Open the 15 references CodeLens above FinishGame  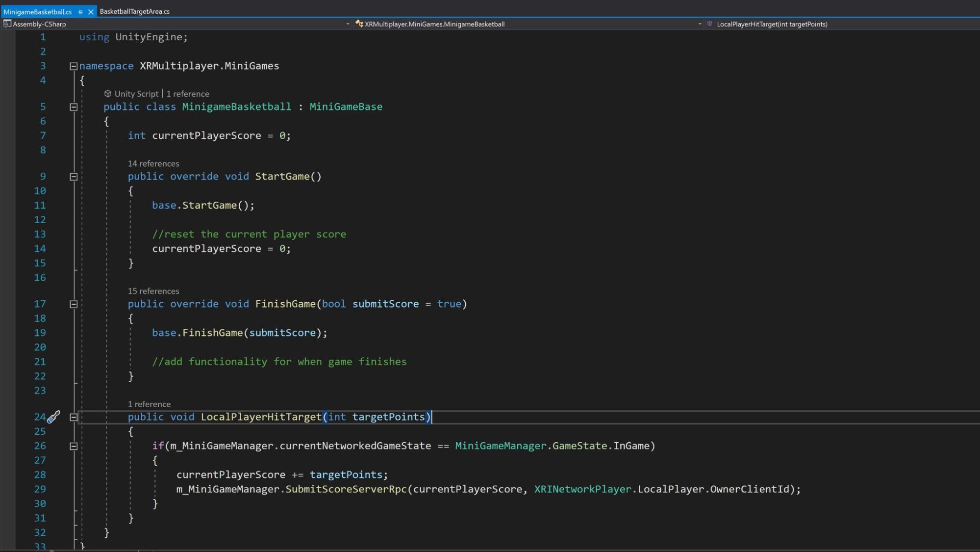point(153,290)
